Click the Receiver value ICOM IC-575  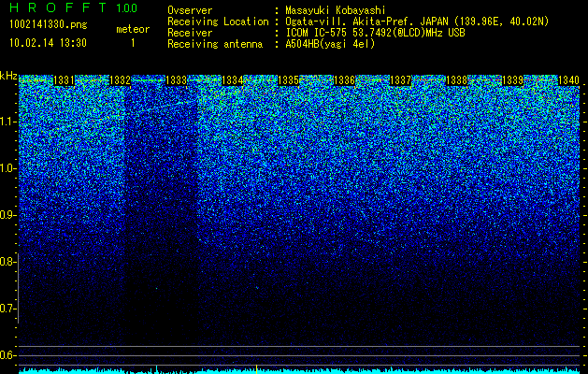click(x=317, y=33)
